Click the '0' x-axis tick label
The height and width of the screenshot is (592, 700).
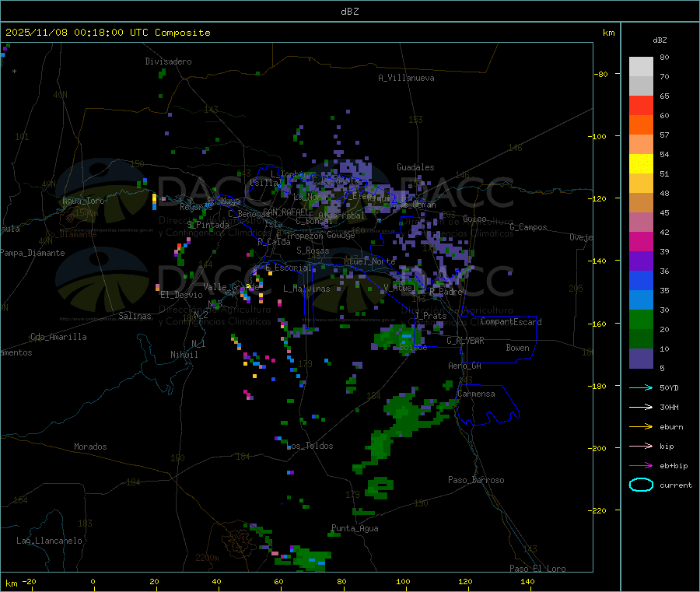pos(93,581)
